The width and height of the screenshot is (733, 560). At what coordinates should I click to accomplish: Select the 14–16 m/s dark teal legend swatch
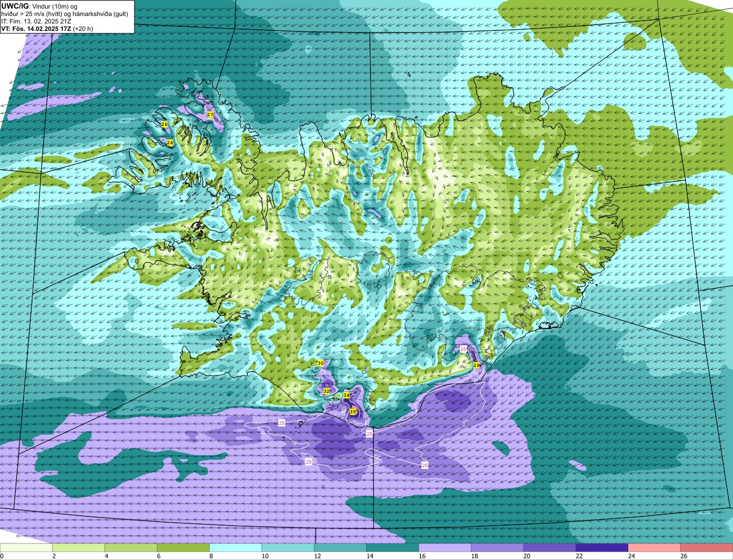click(x=393, y=547)
